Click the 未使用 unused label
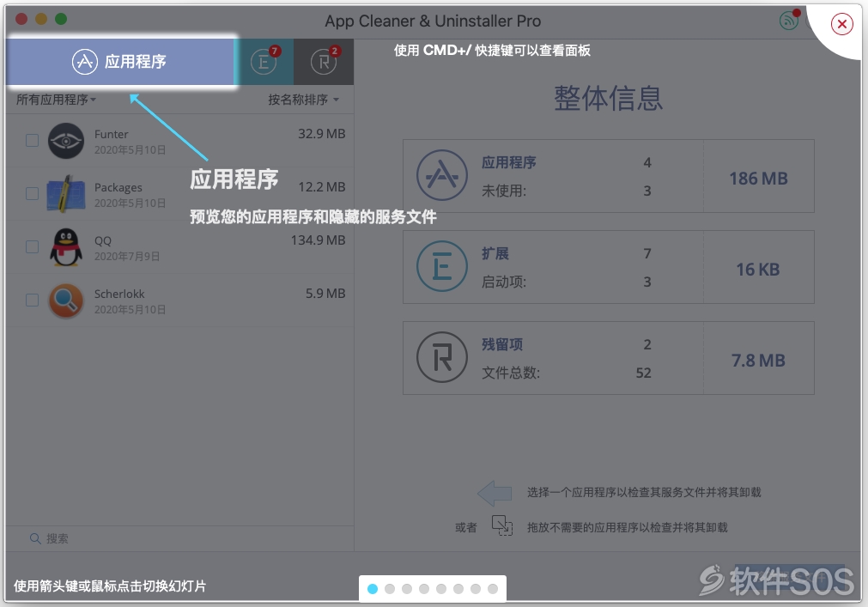Screen dimensions: 868x607 pos(504,191)
